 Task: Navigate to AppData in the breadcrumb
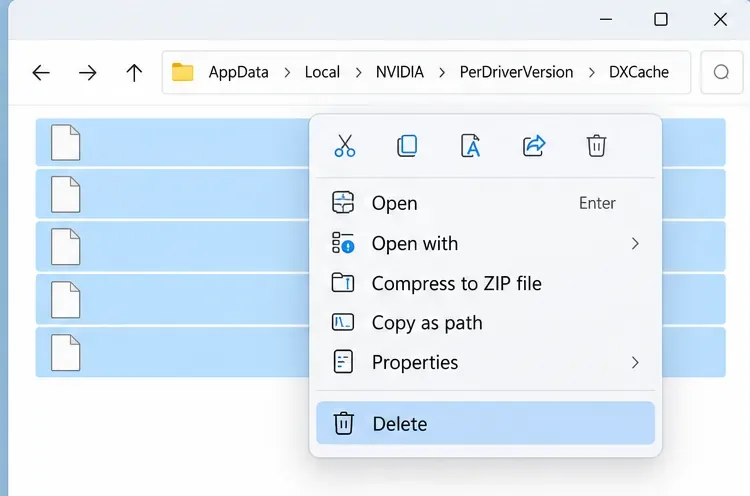(239, 72)
